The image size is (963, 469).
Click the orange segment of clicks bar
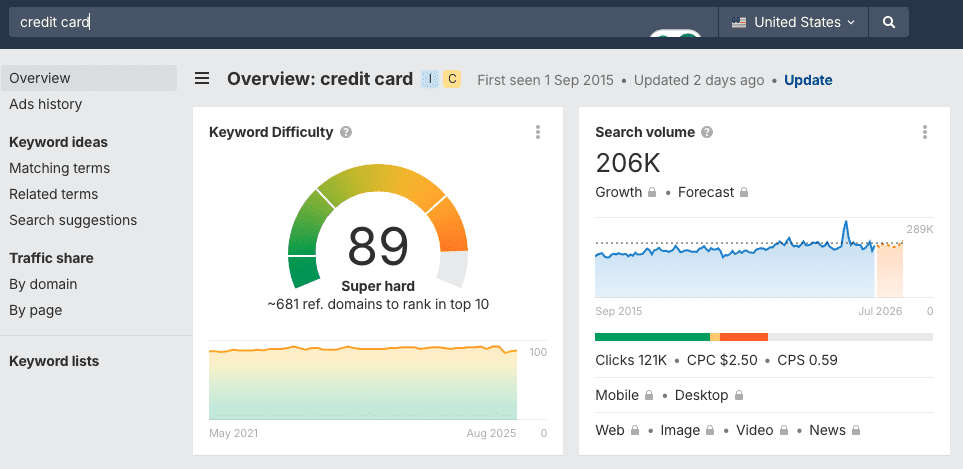(744, 337)
